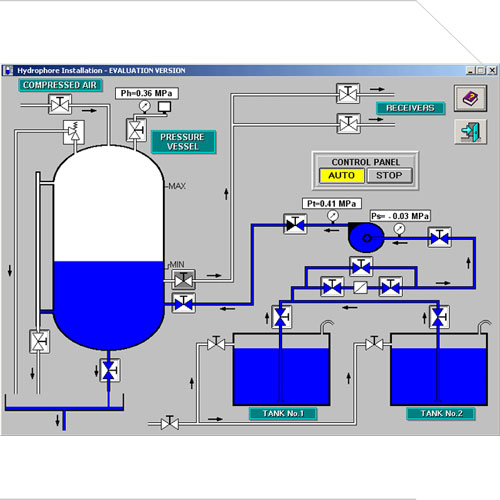Open the help book icon
The image size is (500, 500).
click(x=470, y=98)
